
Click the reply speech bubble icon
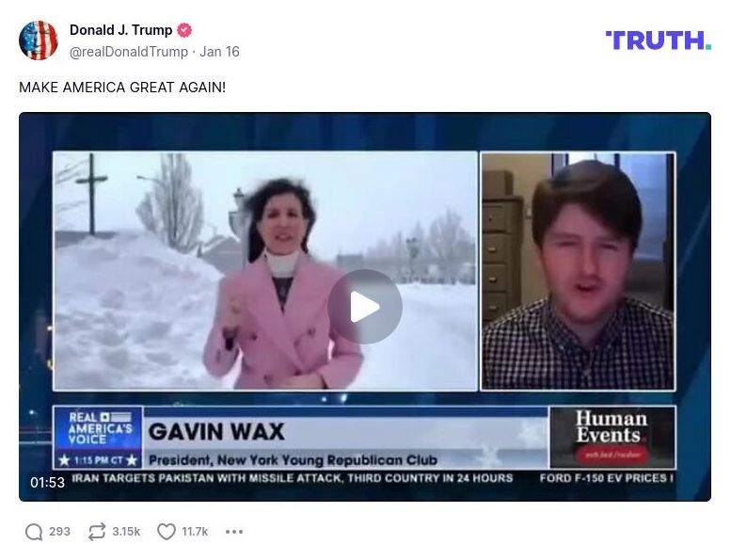click(34, 532)
